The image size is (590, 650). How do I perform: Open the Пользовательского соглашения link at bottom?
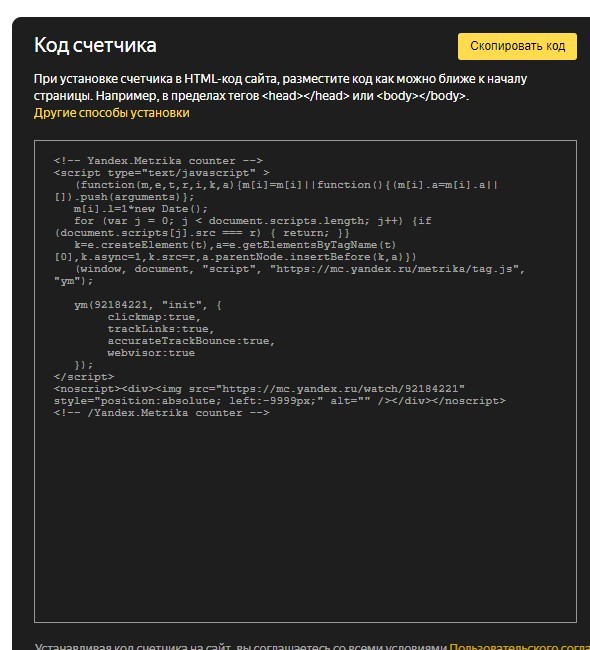pos(520,646)
